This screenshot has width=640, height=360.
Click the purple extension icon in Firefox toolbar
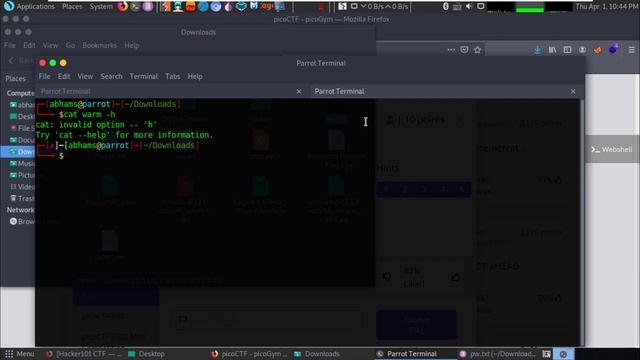(x=613, y=49)
